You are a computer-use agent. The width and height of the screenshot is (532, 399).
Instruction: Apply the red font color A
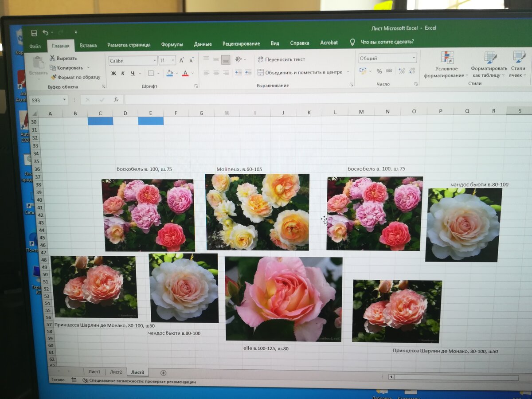[x=185, y=73]
